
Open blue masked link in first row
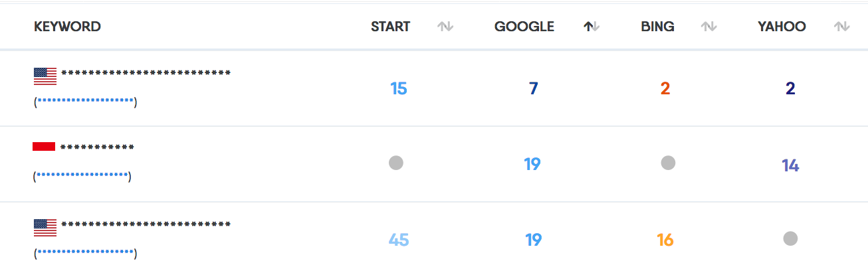(x=86, y=101)
